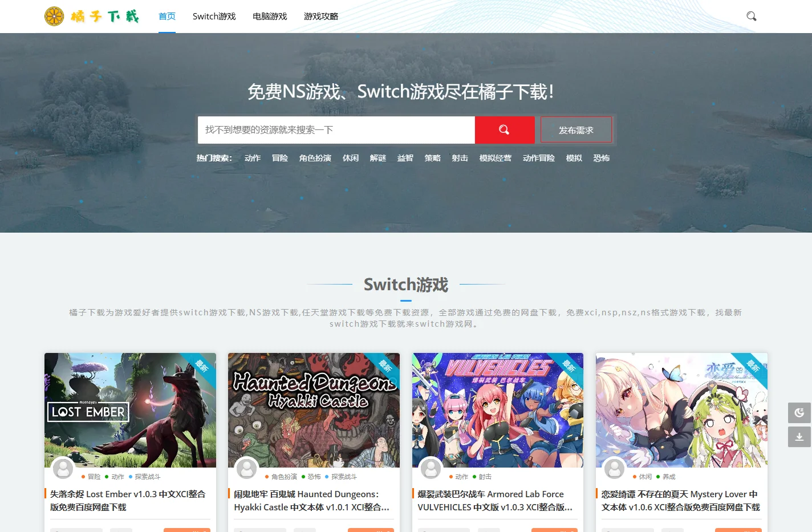Click 冒险 tag on Lost Ember card

click(x=94, y=477)
